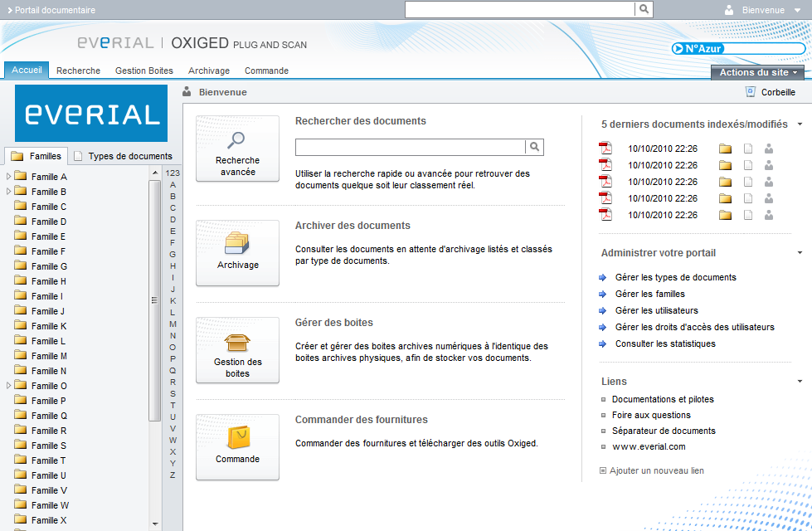Open the fifth PDF document icon

coord(605,215)
